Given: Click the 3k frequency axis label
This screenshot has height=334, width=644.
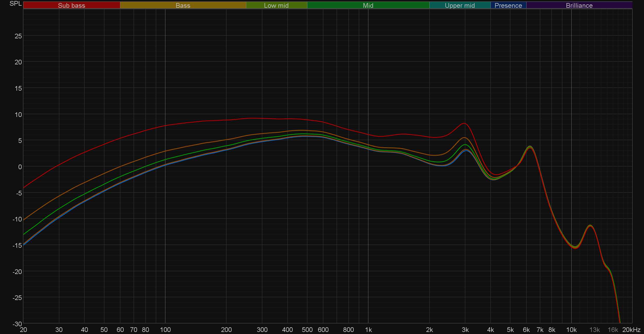Looking at the screenshot, I should tap(465, 330).
